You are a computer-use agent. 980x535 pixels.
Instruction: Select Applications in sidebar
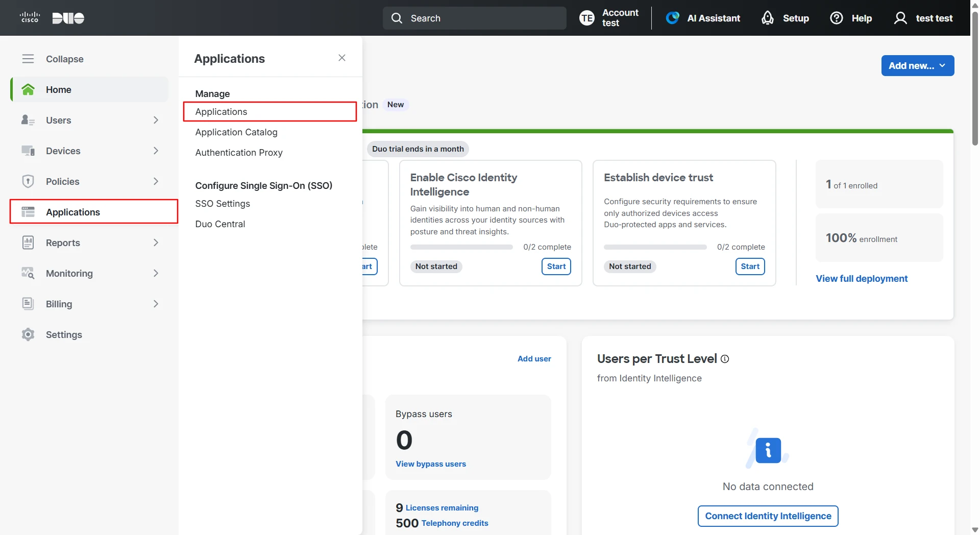tap(94, 212)
